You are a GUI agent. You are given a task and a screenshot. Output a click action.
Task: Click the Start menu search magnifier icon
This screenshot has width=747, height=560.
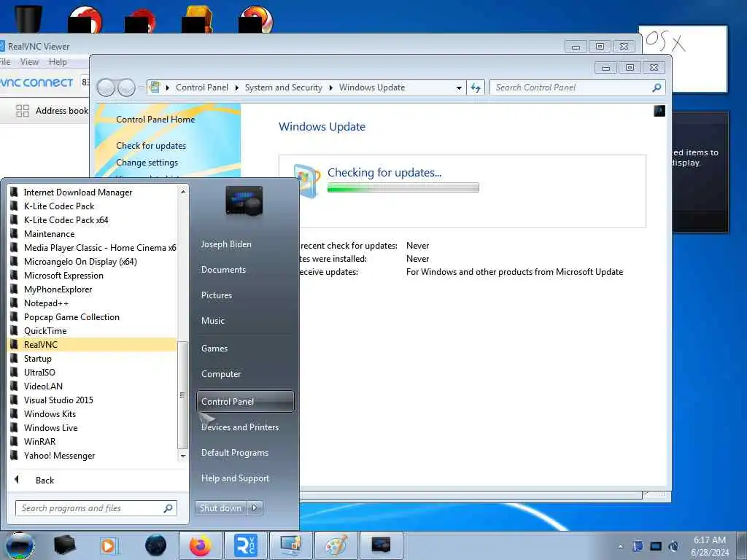coord(169,508)
